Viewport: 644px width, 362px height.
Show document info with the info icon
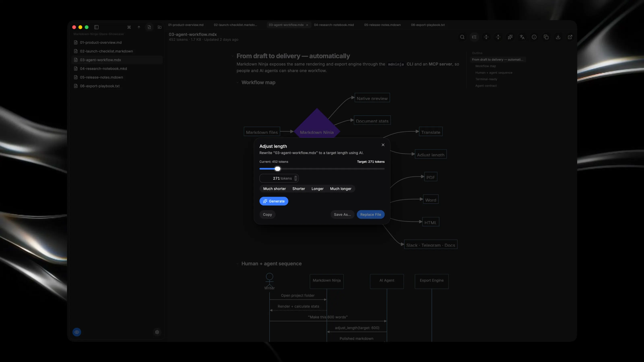534,37
